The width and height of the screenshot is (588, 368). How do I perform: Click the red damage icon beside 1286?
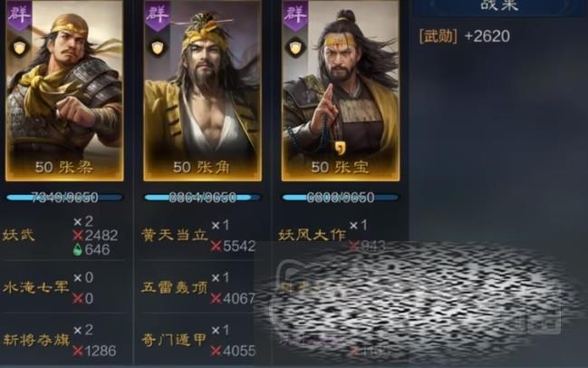point(78,351)
